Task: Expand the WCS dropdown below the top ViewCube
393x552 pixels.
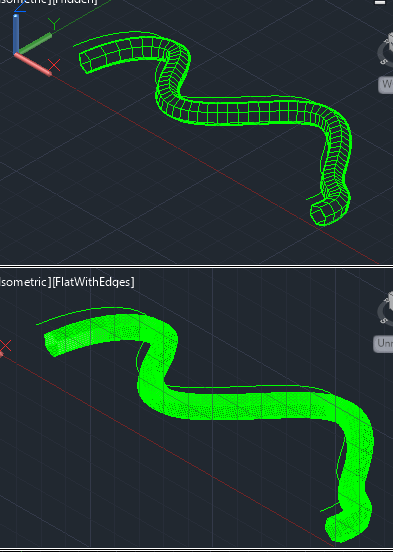Action: pos(386,84)
